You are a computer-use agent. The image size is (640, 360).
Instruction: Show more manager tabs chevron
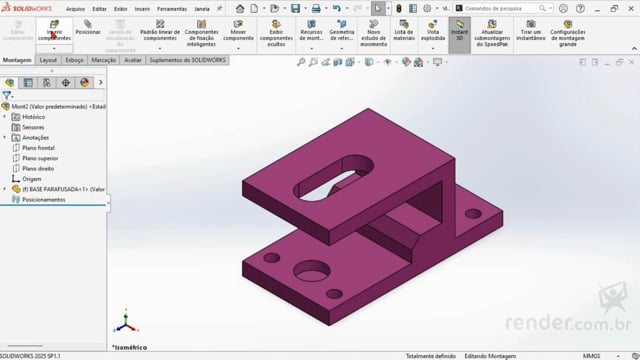click(x=101, y=82)
